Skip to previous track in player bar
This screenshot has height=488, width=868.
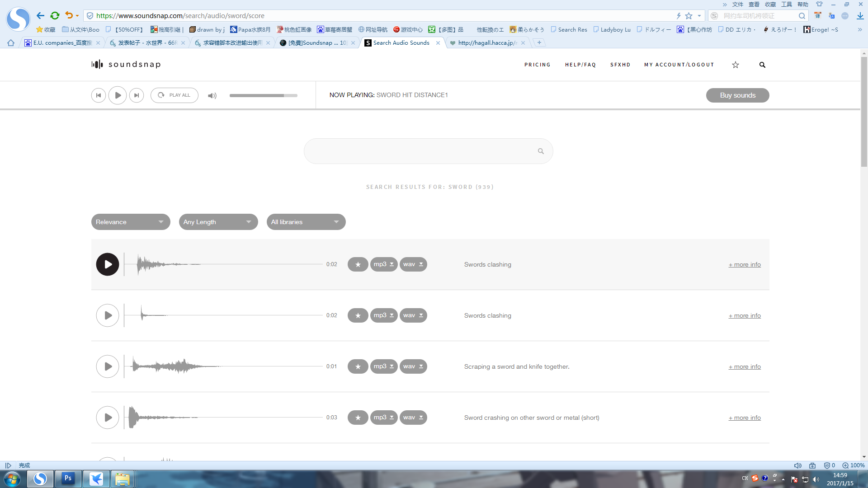click(x=99, y=95)
